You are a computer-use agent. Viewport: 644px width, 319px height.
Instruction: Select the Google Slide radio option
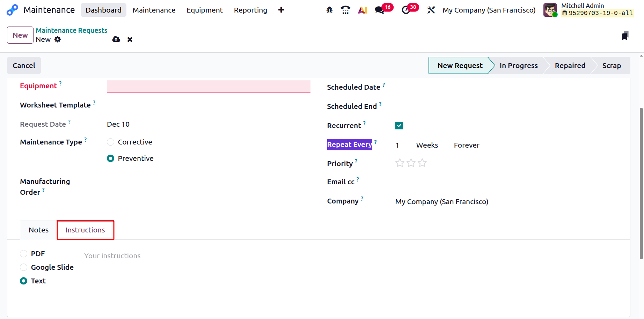pyautogui.click(x=24, y=267)
